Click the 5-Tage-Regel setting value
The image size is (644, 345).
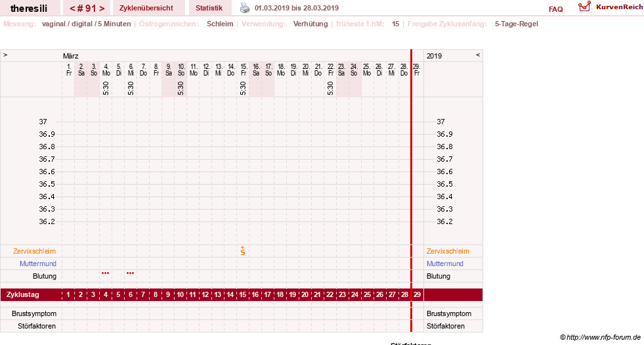(516, 24)
